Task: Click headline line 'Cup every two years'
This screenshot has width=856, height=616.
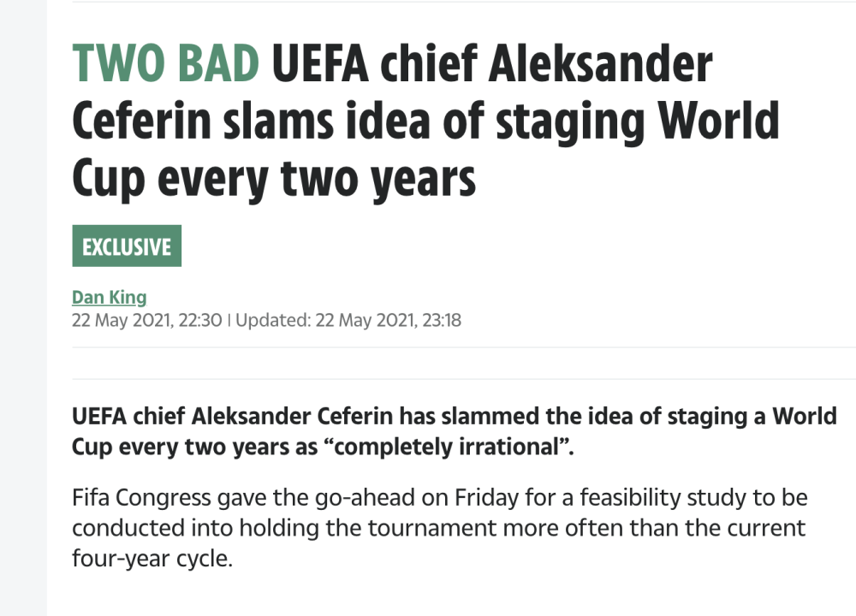Action: [274, 179]
